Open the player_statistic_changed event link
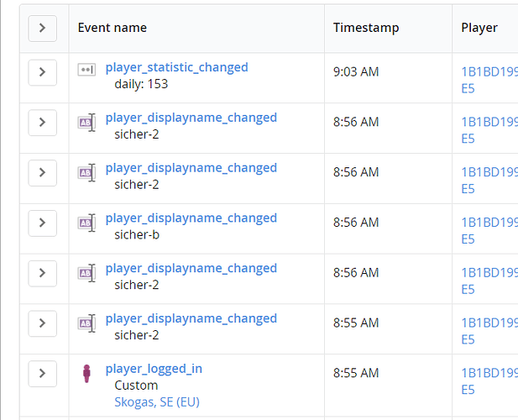The height and width of the screenshot is (420, 518). click(x=176, y=67)
